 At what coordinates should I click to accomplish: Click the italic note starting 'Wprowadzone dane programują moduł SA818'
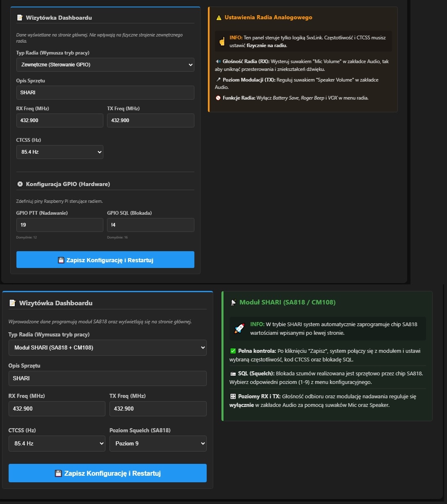[100, 322]
